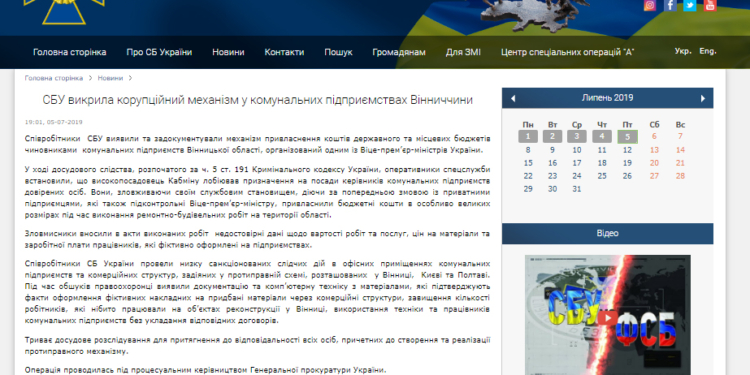Select calendar day 1
The width and height of the screenshot is (750, 375).
click(x=528, y=136)
